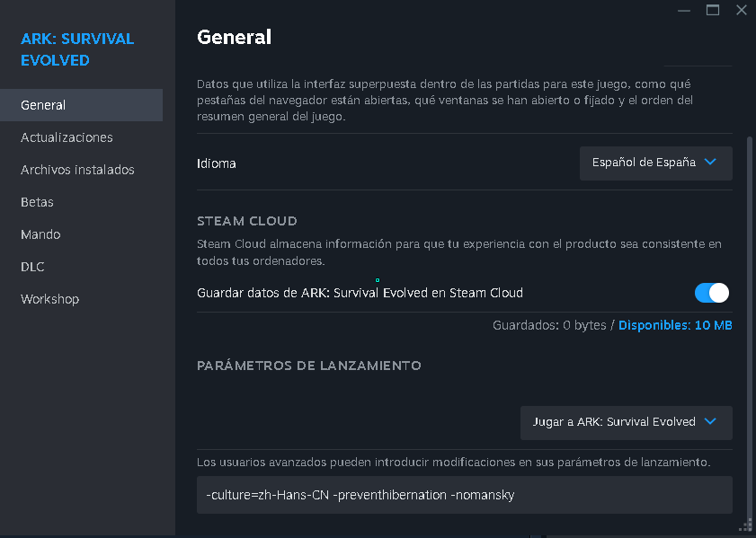Close the properties window
The height and width of the screenshot is (538, 756).
[x=741, y=10]
